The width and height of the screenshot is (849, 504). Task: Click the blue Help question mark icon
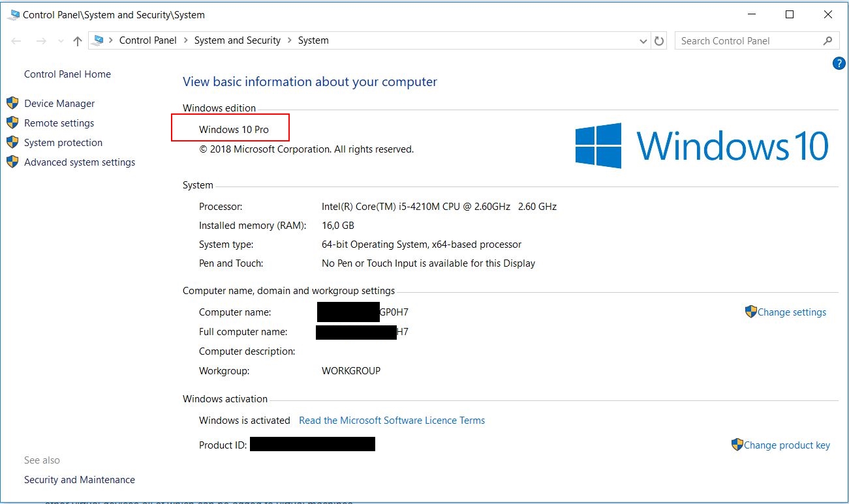pyautogui.click(x=839, y=63)
